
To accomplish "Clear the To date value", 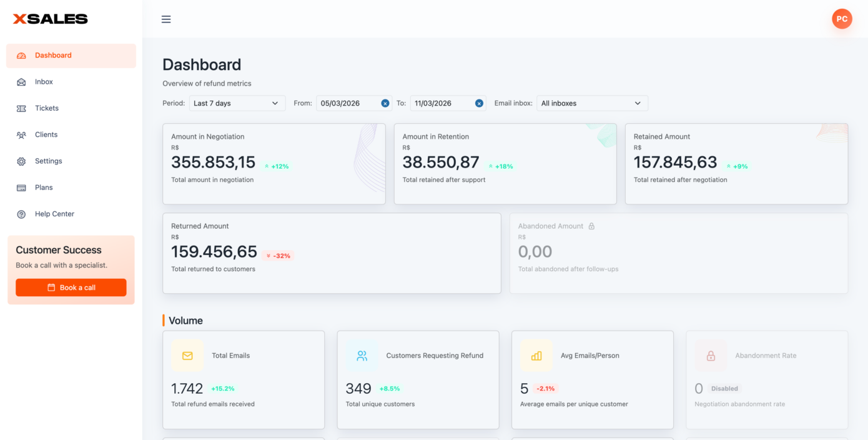I will point(479,103).
